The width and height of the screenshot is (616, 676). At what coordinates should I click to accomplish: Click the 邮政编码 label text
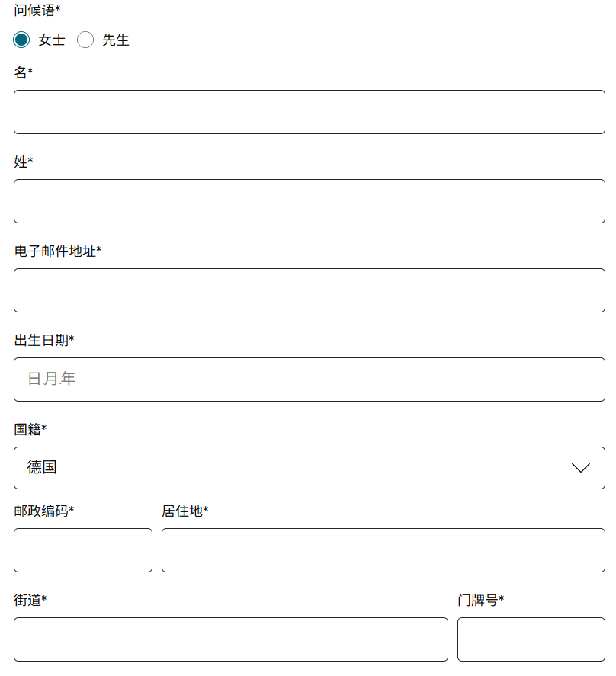coord(43,511)
